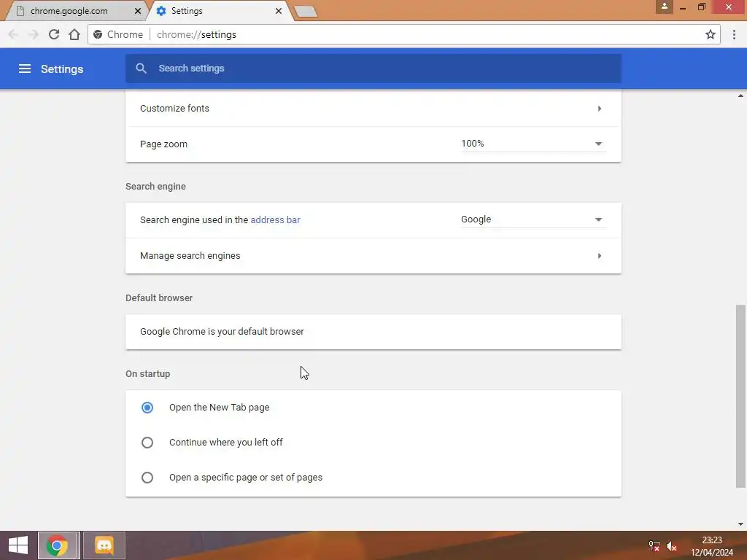Image resolution: width=747 pixels, height=560 pixels.
Task: Click the scrollbar up arrow
Action: click(740, 96)
